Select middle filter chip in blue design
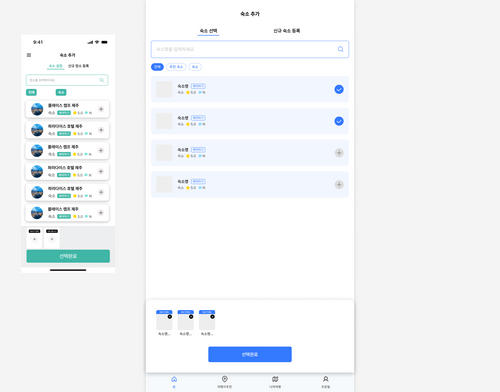The image size is (500, 392). tap(176, 67)
